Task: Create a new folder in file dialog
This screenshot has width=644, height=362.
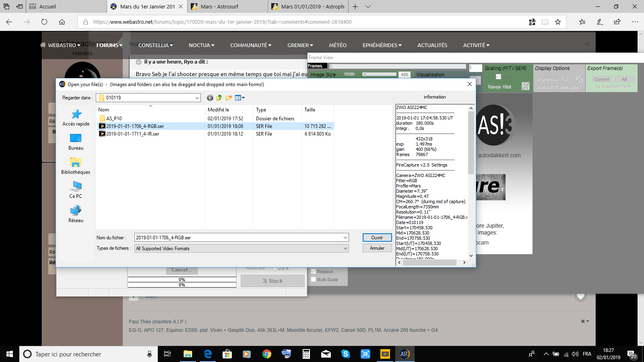Action: 229,98
